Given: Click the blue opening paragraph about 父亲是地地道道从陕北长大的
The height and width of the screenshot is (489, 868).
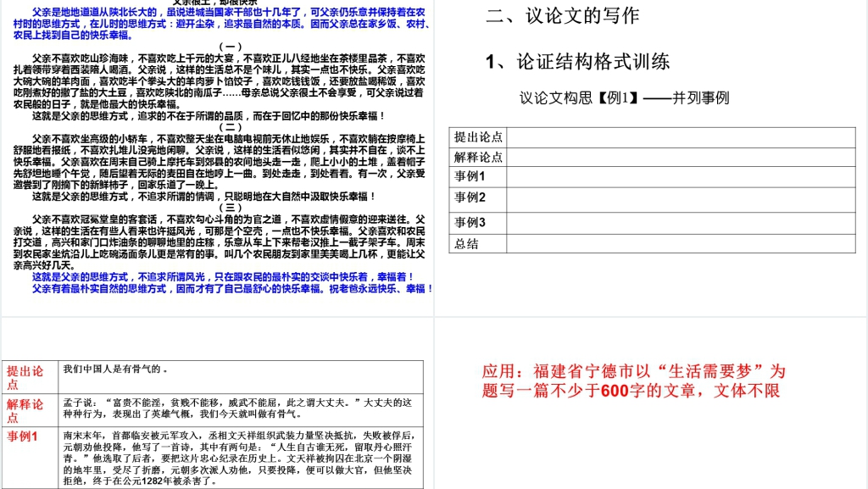Looking at the screenshot, I should [222, 23].
